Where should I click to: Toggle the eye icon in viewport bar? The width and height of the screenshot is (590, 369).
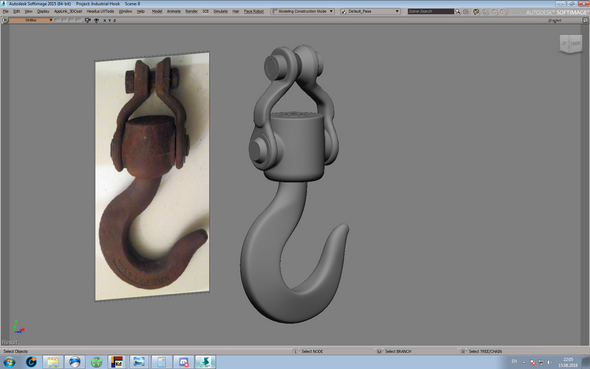tap(97, 20)
